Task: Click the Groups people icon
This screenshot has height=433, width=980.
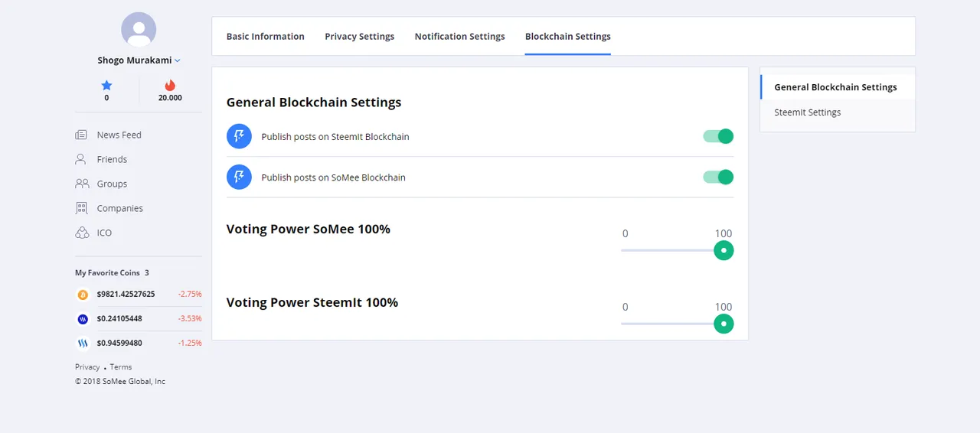Action: (82, 184)
